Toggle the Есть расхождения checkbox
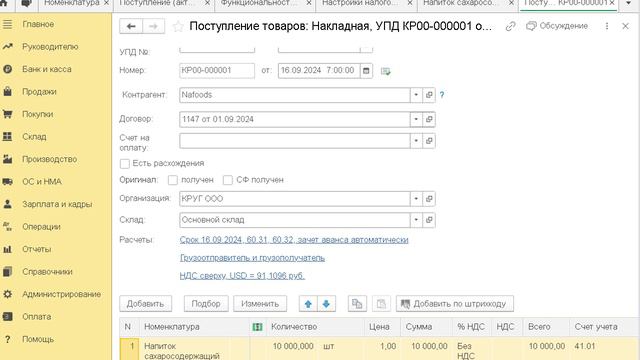 [x=124, y=164]
